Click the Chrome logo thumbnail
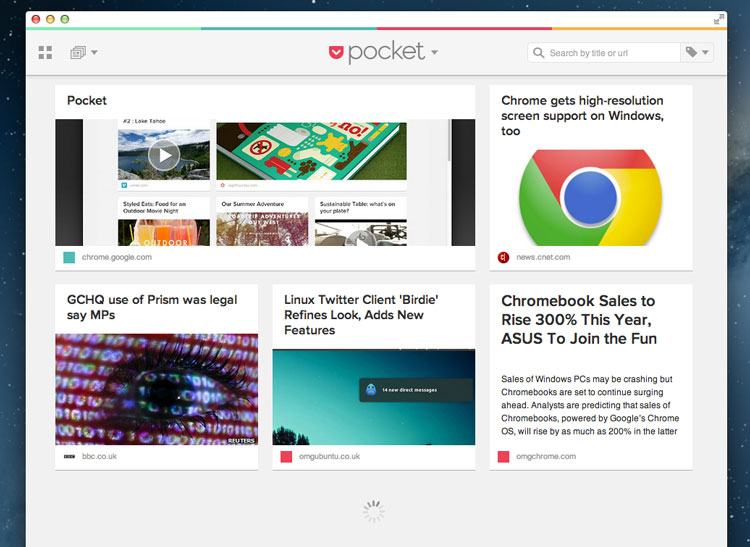Screen dimensions: 750x547 pyautogui.click(x=590, y=197)
